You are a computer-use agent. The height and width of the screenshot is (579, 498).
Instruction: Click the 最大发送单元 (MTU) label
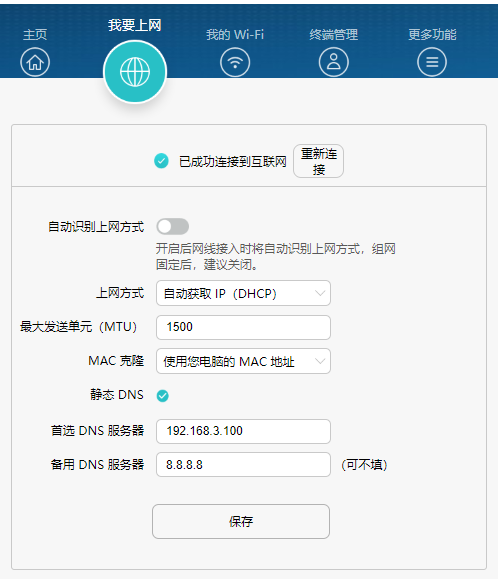pos(78,327)
